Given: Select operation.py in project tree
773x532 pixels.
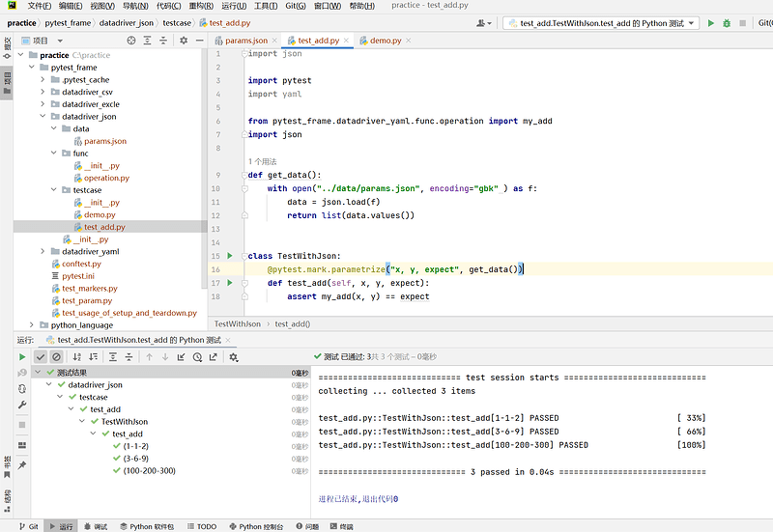Looking at the screenshot, I should (x=106, y=178).
